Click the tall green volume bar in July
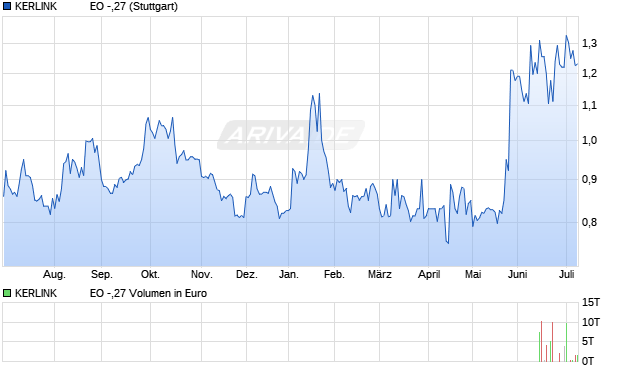This screenshot has width=620, height=371. point(567,342)
